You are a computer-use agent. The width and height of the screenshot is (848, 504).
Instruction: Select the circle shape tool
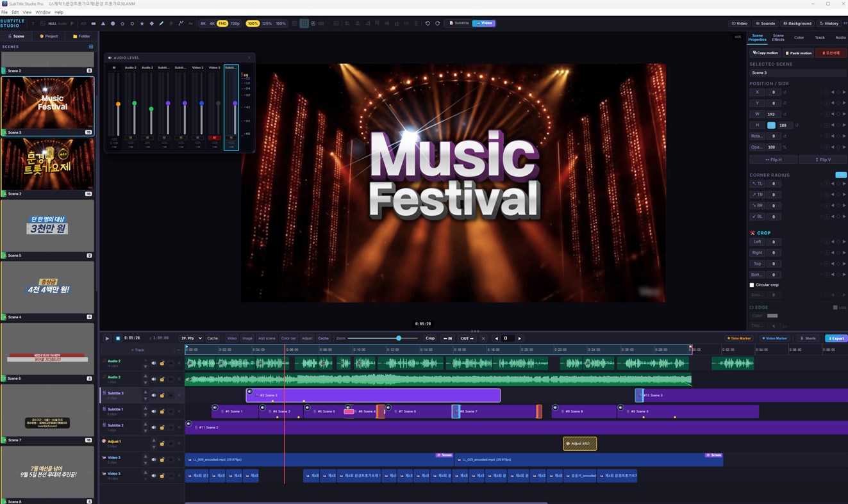[x=113, y=23]
